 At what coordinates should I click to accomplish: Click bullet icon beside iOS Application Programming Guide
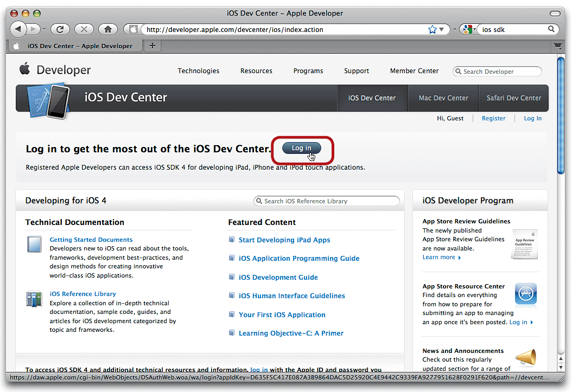click(231, 258)
